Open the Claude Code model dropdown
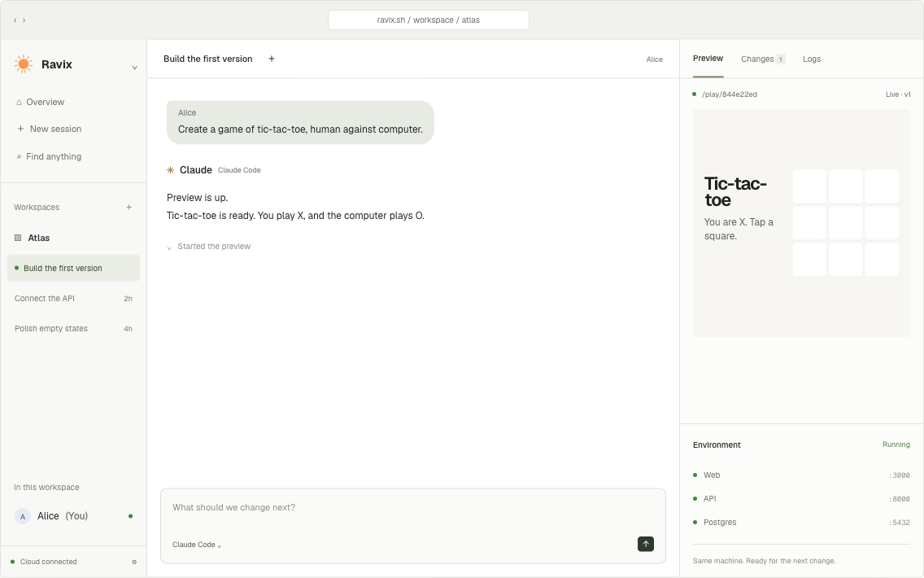The height and width of the screenshot is (578, 924). (197, 545)
